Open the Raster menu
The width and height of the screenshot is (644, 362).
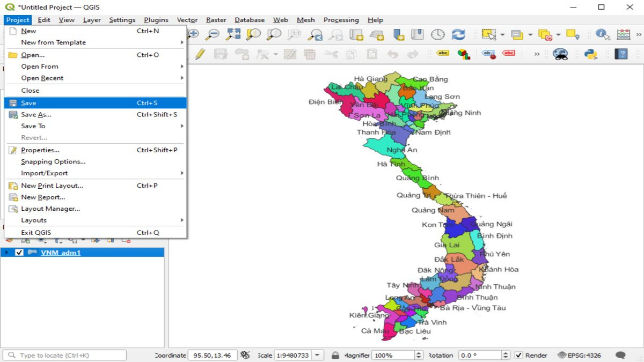pyautogui.click(x=216, y=20)
